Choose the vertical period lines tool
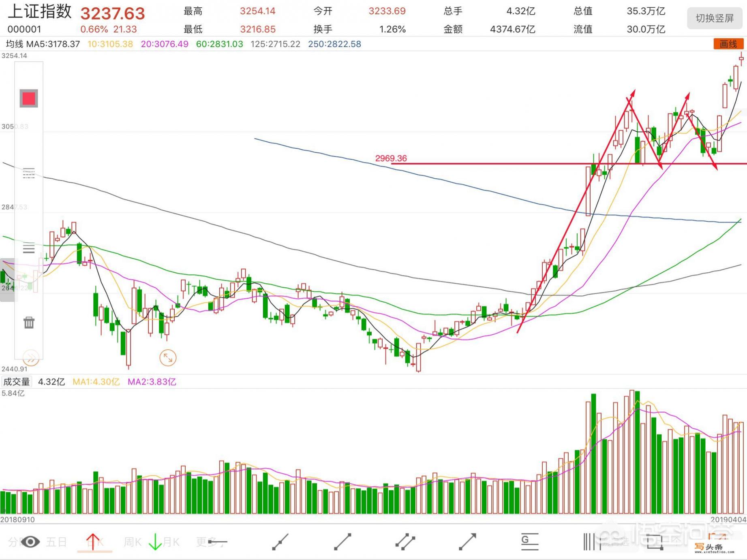This screenshot has width=747, height=560. click(x=592, y=542)
